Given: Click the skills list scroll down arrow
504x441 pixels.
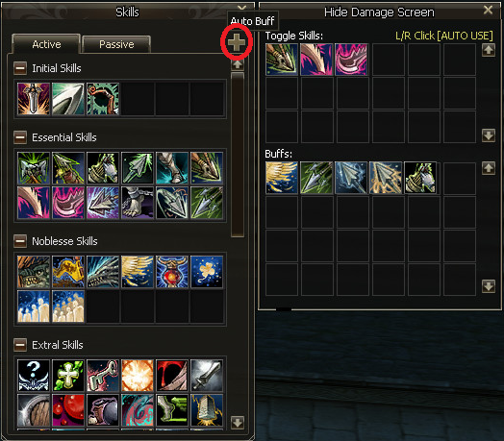Looking at the screenshot, I should (238, 423).
